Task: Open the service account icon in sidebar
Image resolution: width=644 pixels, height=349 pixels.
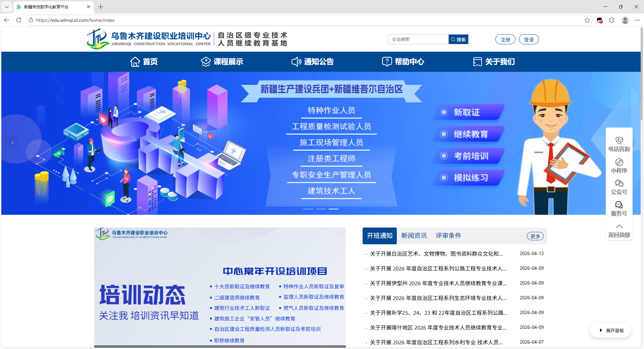Action: pos(619,205)
